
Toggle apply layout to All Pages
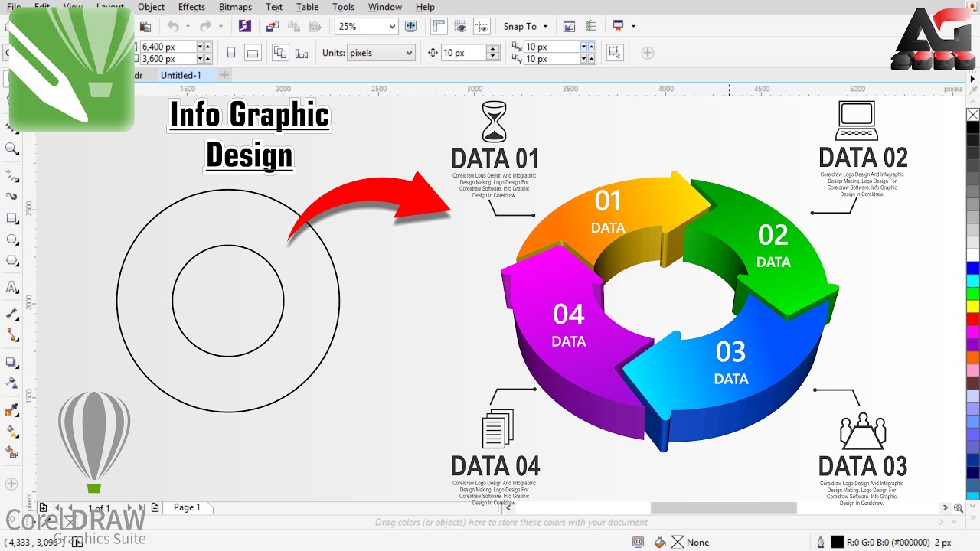tap(280, 53)
